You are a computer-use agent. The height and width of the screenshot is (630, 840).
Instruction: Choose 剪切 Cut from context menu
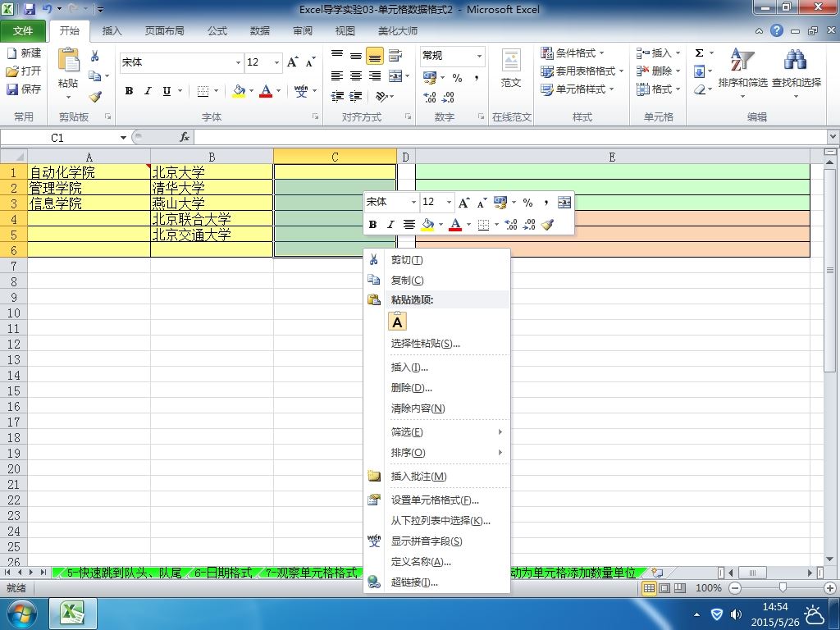436,260
